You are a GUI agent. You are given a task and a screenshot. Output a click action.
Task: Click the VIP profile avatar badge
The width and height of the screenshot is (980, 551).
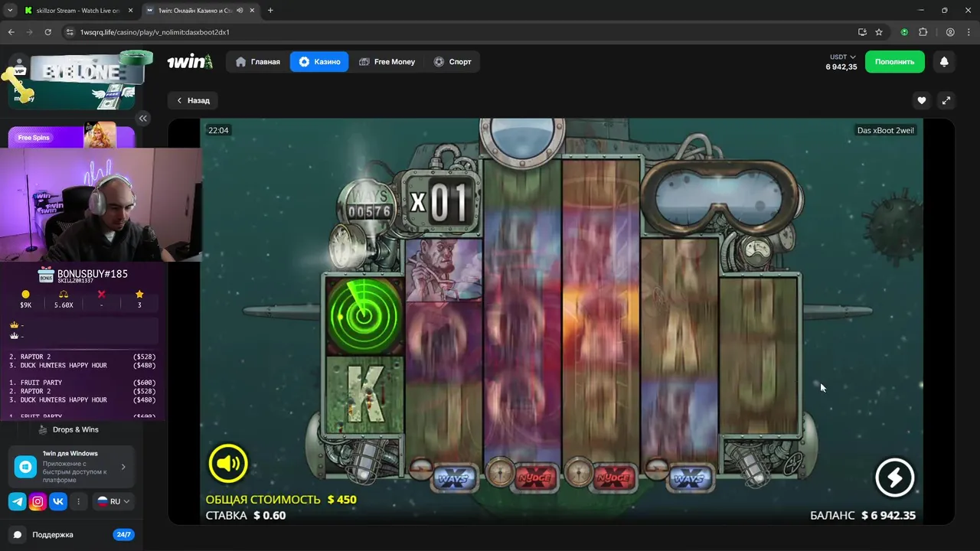pos(19,67)
